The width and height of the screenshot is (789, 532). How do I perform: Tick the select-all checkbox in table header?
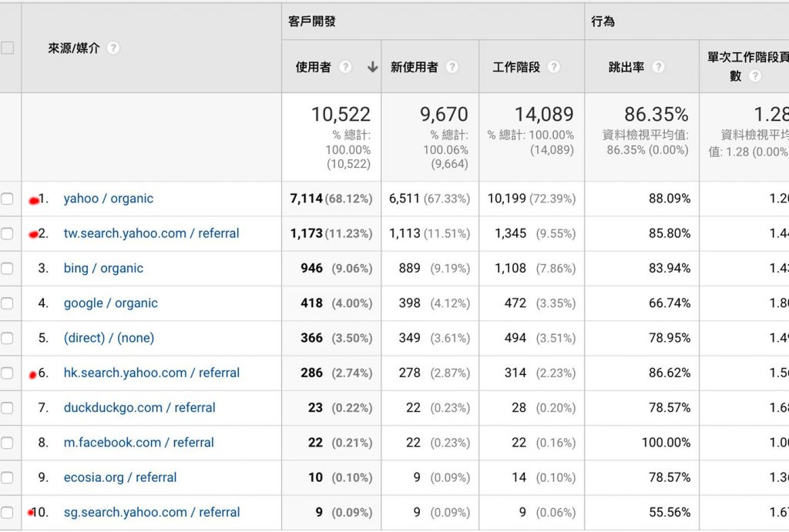click(x=7, y=48)
